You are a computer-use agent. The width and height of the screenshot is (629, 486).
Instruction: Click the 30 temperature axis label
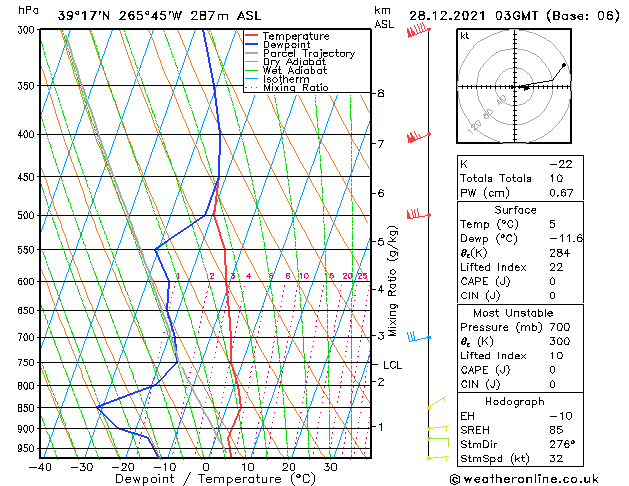[x=330, y=467]
